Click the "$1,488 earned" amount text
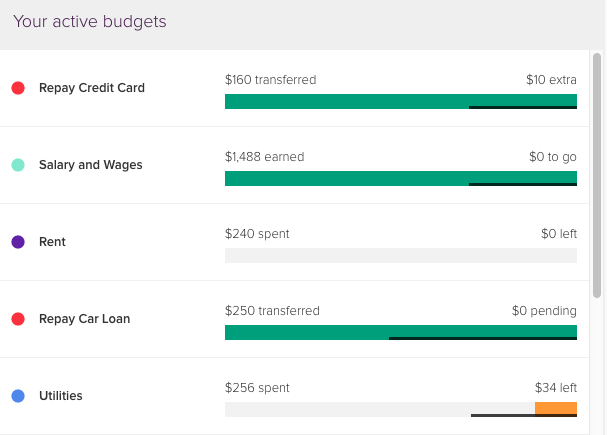 (x=264, y=156)
